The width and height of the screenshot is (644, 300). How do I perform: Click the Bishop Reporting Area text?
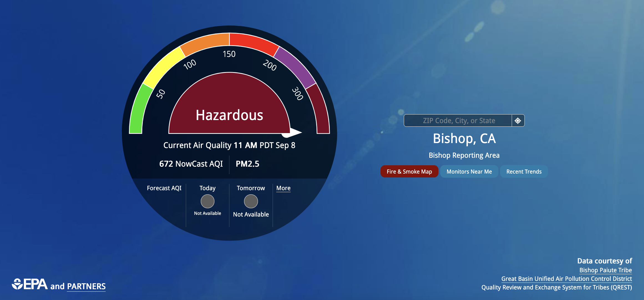(464, 155)
